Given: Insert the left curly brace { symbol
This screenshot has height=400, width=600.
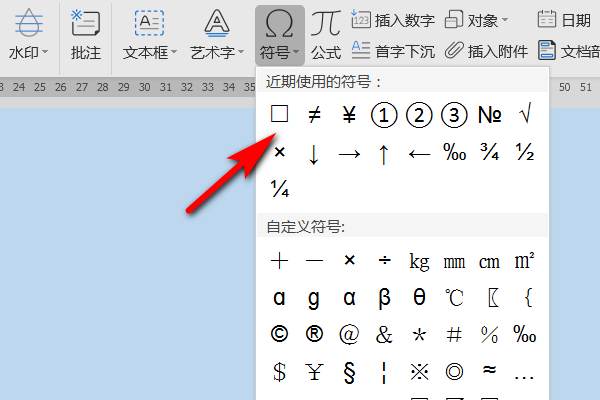Looking at the screenshot, I should (x=528, y=297).
